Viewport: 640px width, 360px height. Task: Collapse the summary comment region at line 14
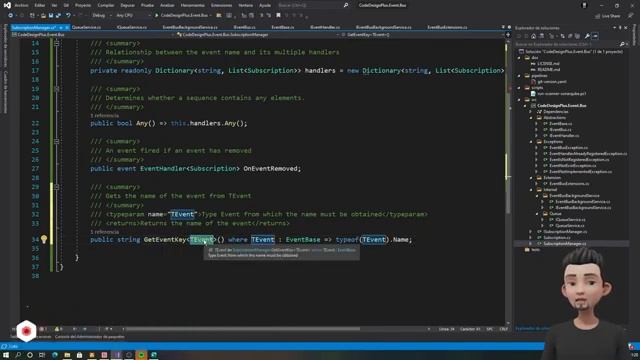pos(57,43)
